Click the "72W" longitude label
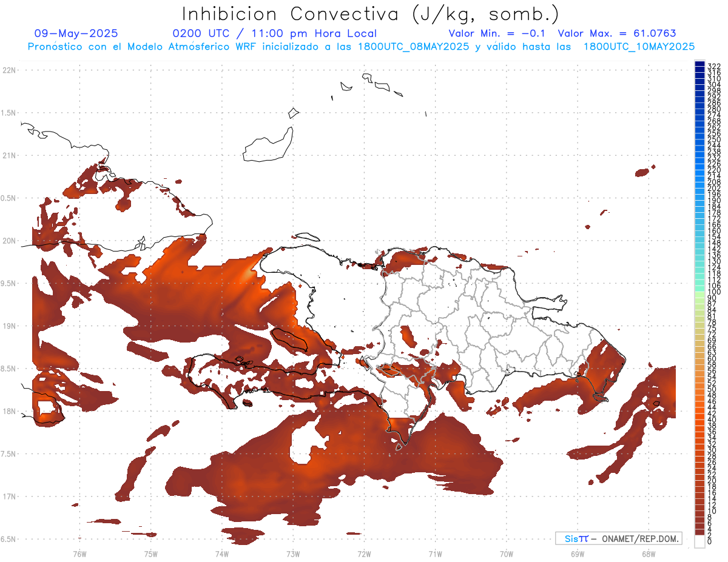The height and width of the screenshot is (562, 728). click(x=364, y=553)
